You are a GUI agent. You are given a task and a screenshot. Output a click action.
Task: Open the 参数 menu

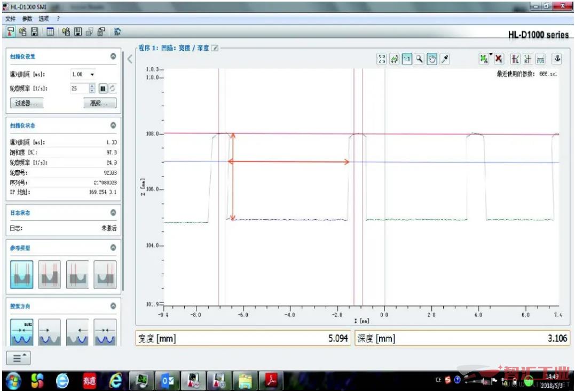[27, 19]
